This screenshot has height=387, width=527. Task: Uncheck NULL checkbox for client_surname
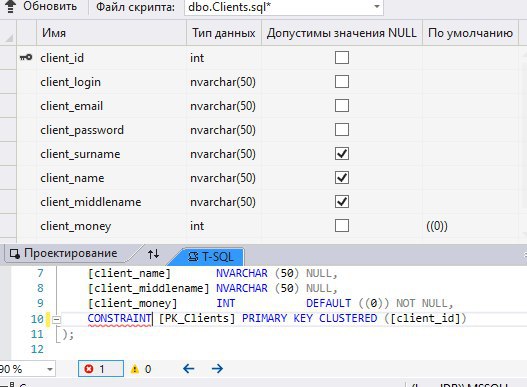342,154
